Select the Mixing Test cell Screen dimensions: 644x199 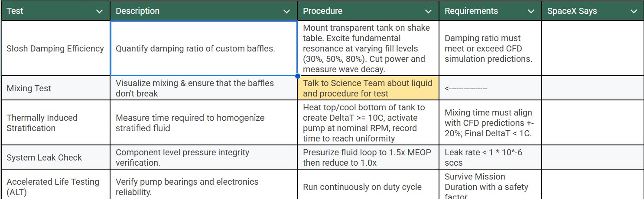click(55, 88)
